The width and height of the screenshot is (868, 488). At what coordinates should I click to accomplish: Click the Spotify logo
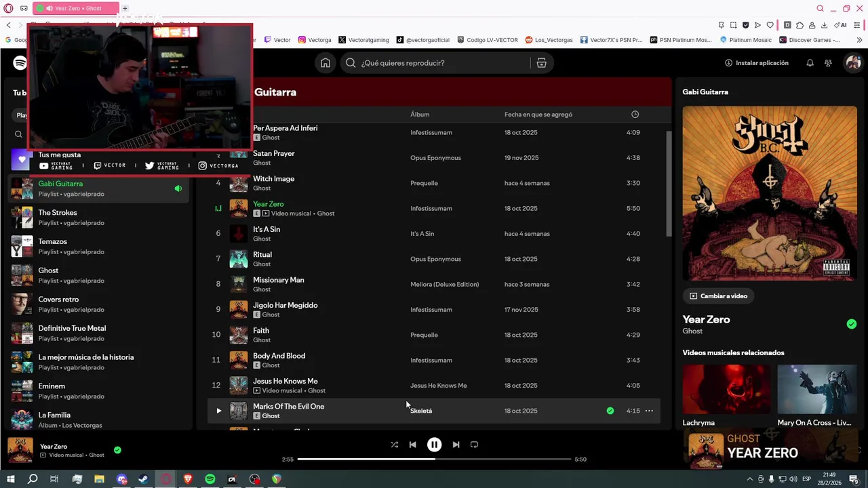20,63
